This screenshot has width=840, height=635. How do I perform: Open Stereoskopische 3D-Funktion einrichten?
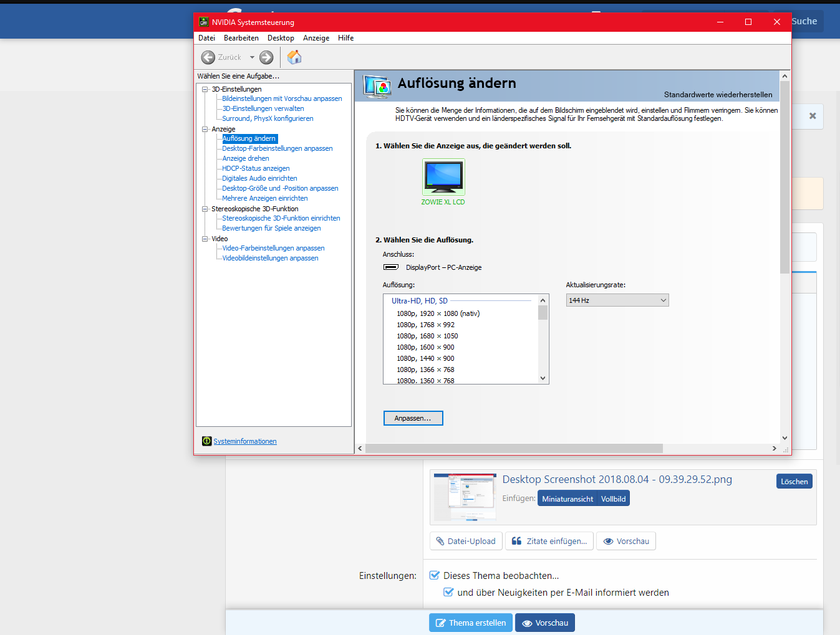pos(281,218)
